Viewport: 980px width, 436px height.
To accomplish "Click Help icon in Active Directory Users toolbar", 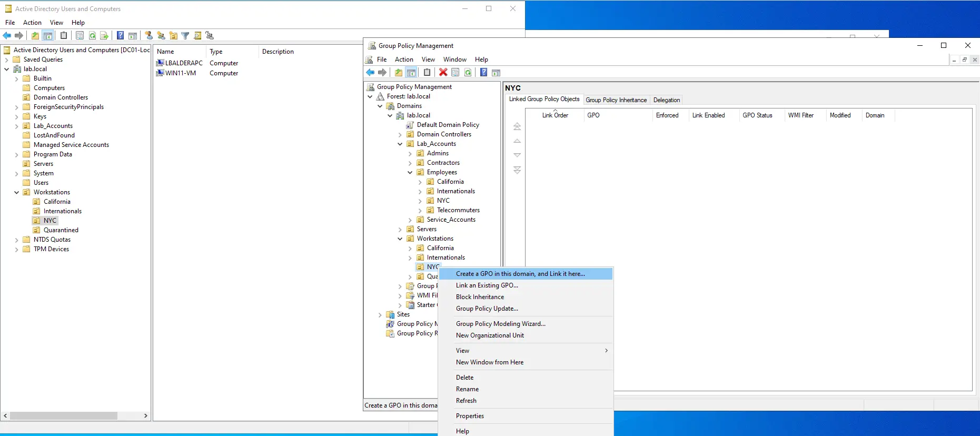I will tap(120, 36).
